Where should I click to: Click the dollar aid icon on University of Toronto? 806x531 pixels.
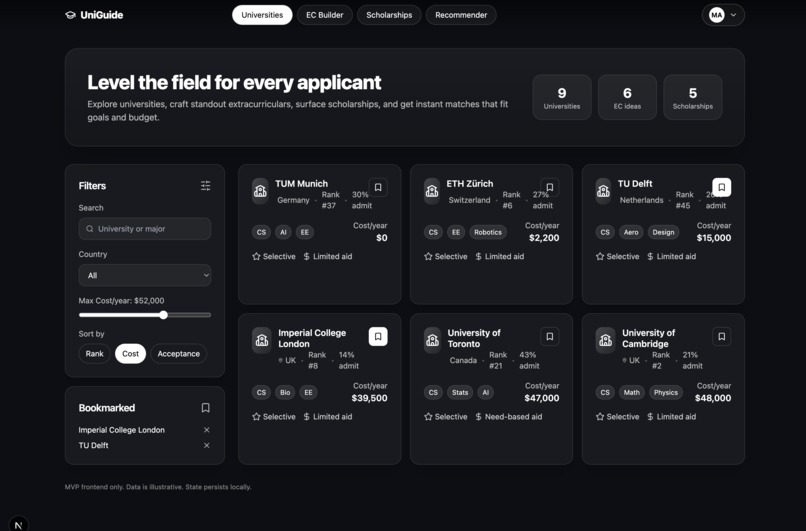click(x=479, y=416)
